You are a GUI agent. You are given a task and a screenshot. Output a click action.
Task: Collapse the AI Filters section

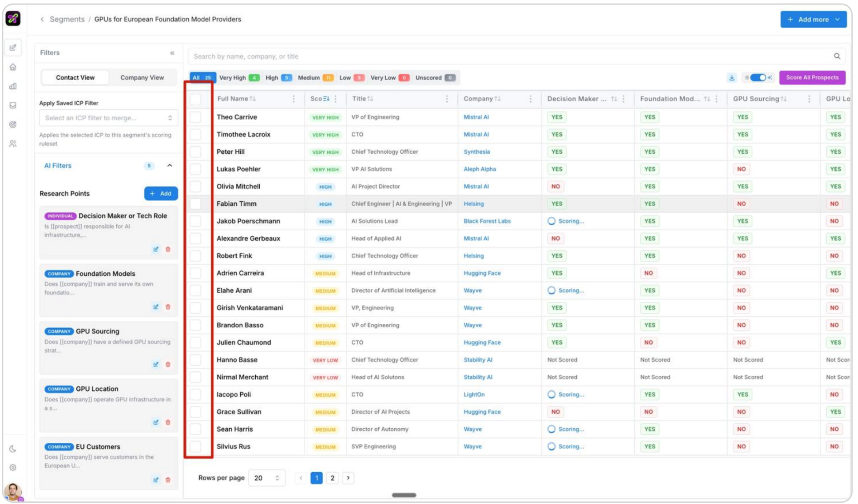(x=170, y=166)
